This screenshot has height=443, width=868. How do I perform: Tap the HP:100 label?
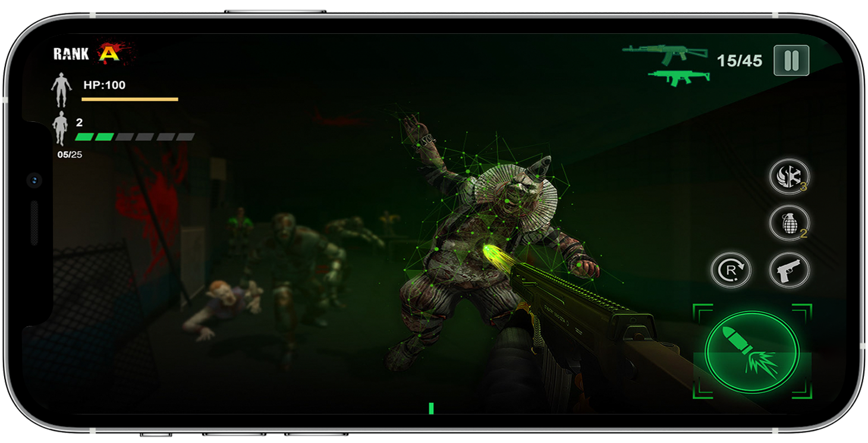coord(105,85)
